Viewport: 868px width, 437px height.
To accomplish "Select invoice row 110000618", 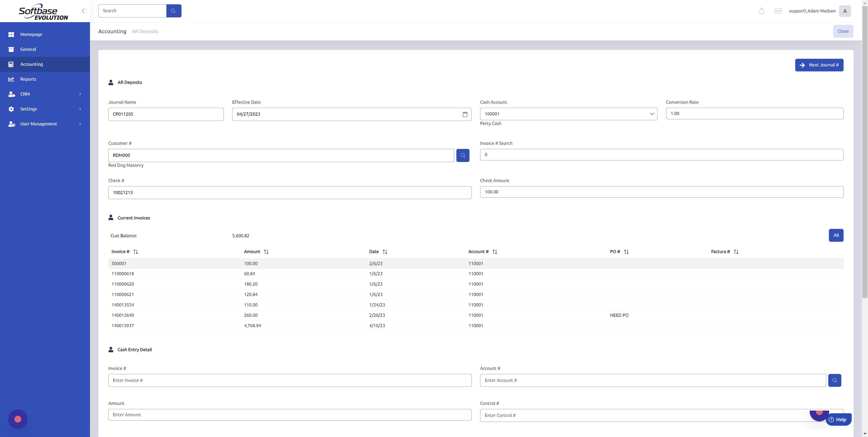I will (x=476, y=274).
